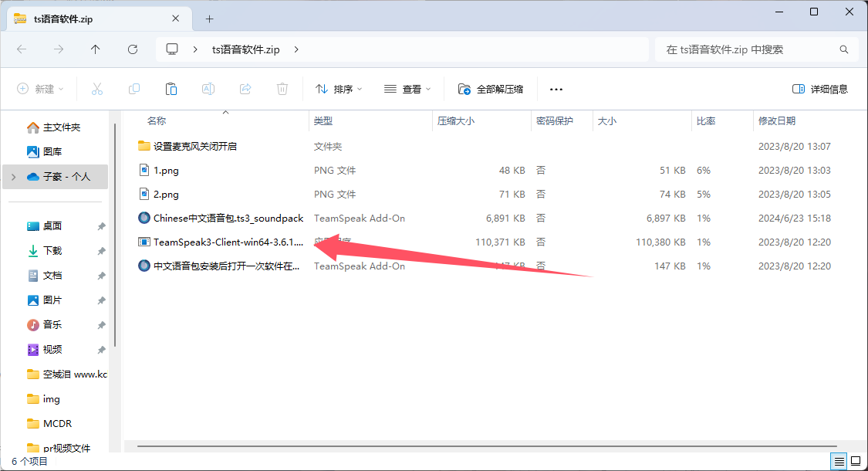Viewport: 868px width, 471px height.
Task: Sort by 类型 column header
Action: (323, 120)
